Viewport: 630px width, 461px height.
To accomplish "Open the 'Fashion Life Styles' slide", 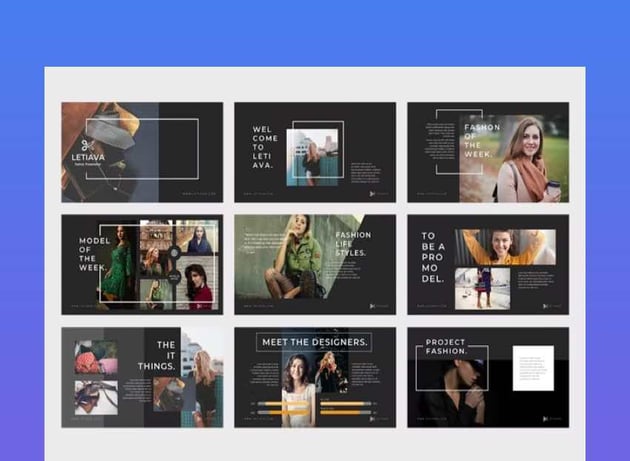I will tap(314, 264).
